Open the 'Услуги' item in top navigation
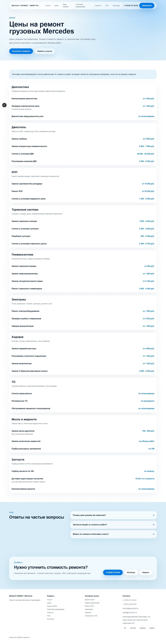This screenshot has height=644, width=166. (48, 6)
